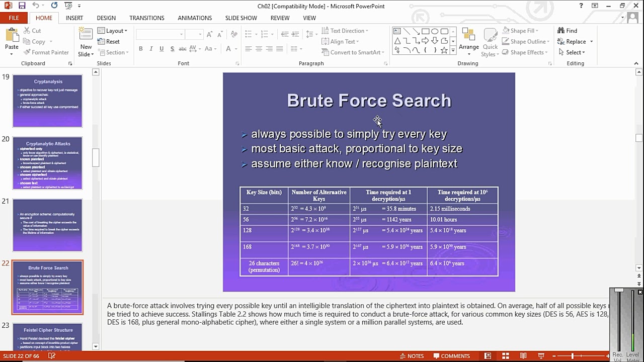The height and width of the screenshot is (362, 644).
Task: Switch to the ANIMATIONS tab
Action: 195,18
